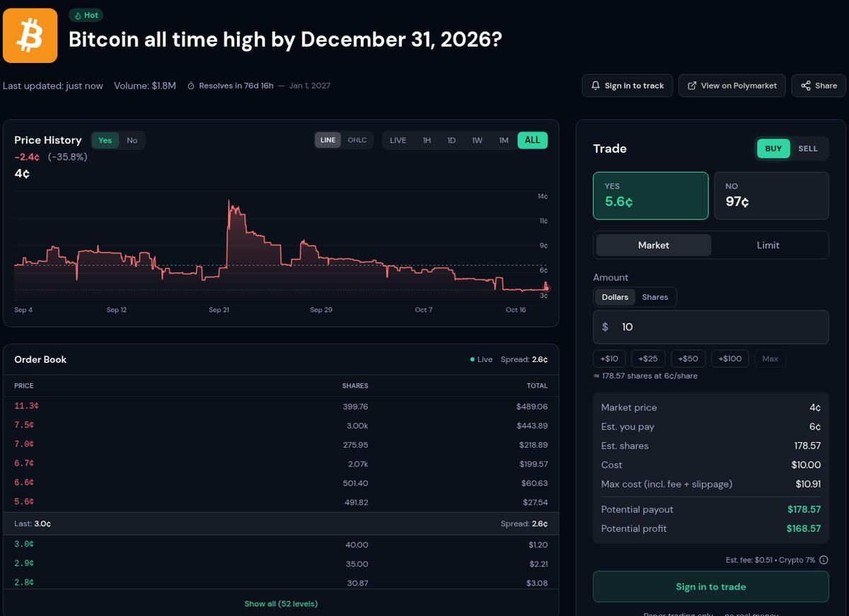Switch chart to OHLC mode
The image size is (849, 616).
tap(357, 140)
